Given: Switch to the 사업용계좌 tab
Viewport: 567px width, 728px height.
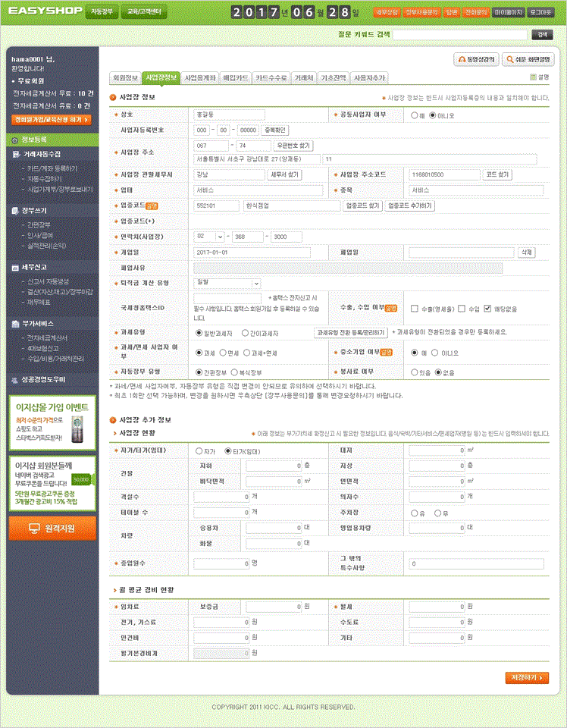Looking at the screenshot, I should coord(200,78).
